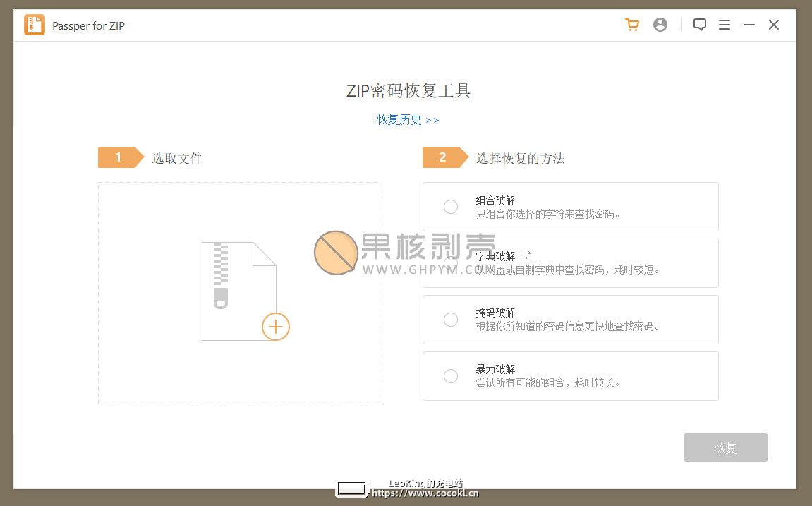Click description 根据你所知道的密码信息更快地查找密码。
Screen dimensions: 812x506
click(x=568, y=326)
